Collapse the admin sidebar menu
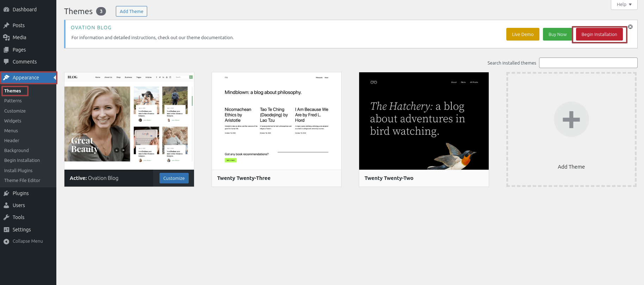 pyautogui.click(x=28, y=241)
